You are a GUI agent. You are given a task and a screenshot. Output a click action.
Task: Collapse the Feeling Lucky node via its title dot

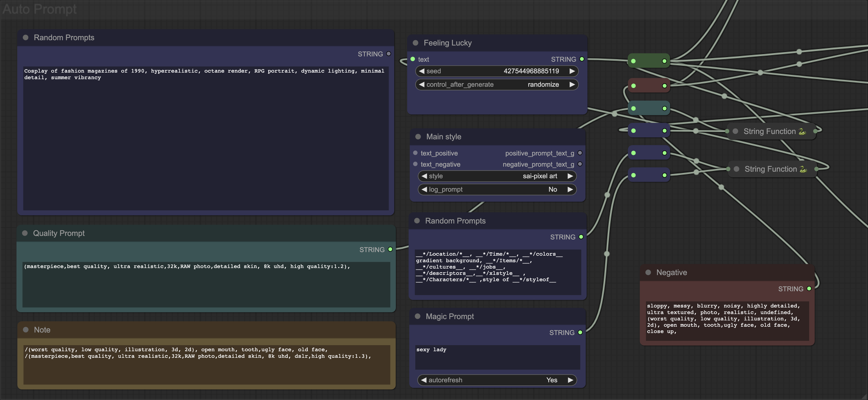[416, 43]
